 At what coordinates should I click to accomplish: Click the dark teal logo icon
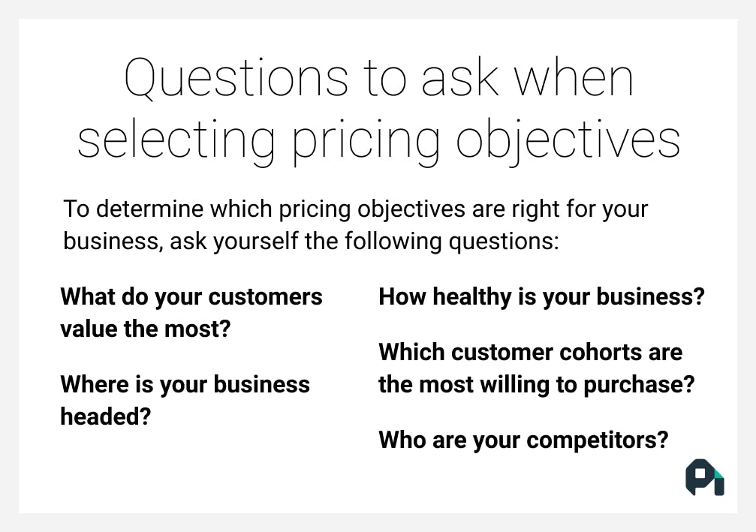click(x=704, y=477)
